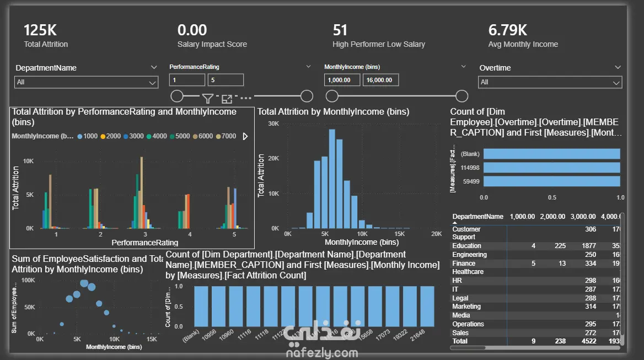The width and height of the screenshot is (644, 360).
Task: Select the Marketing row in the table
Action: tap(535, 306)
